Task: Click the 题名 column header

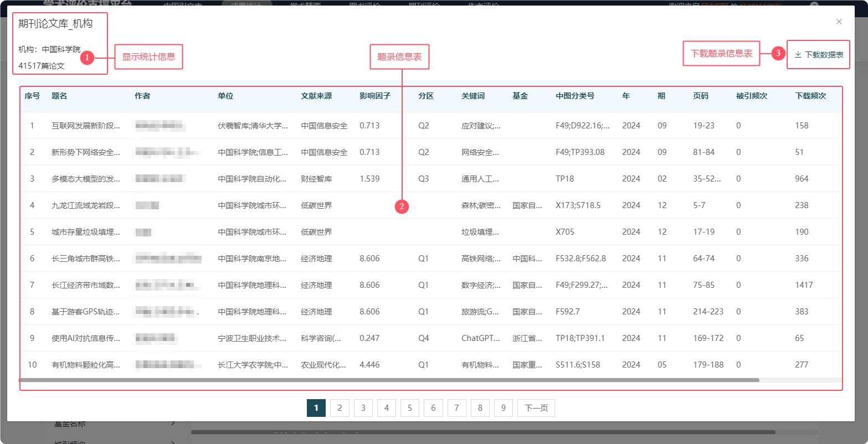Action: (59, 96)
